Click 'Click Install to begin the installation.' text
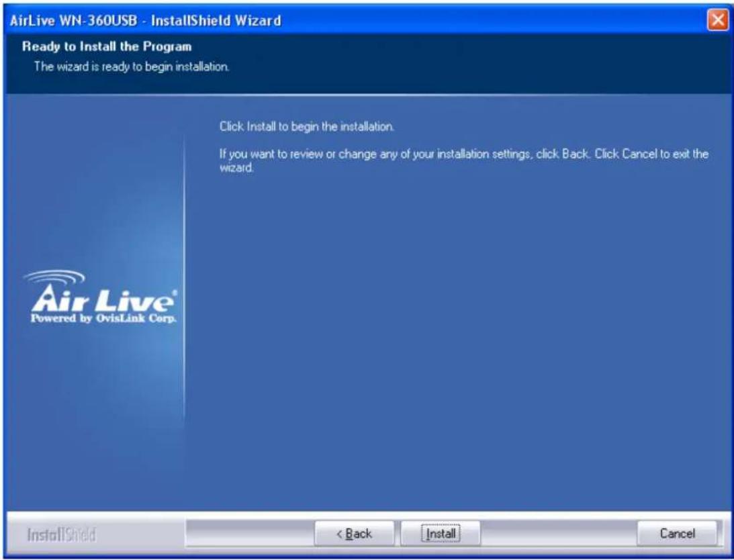The image size is (734, 560). pyautogui.click(x=307, y=126)
